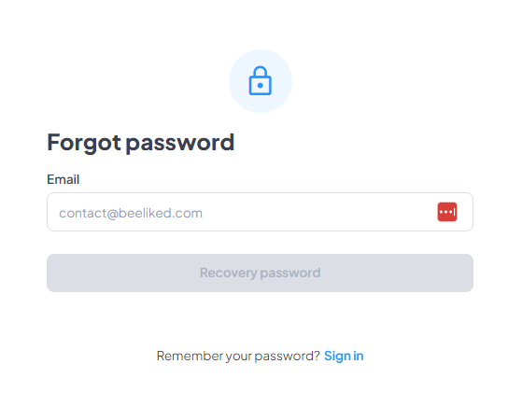Click the lock shackle at top of padlock
522x420 pixels.
[260, 72]
